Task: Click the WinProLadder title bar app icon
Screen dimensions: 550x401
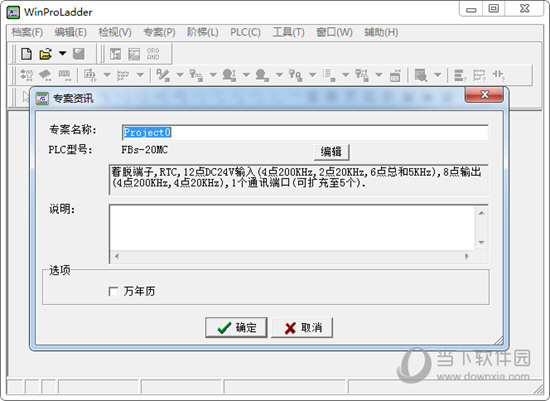Action: pos(13,12)
